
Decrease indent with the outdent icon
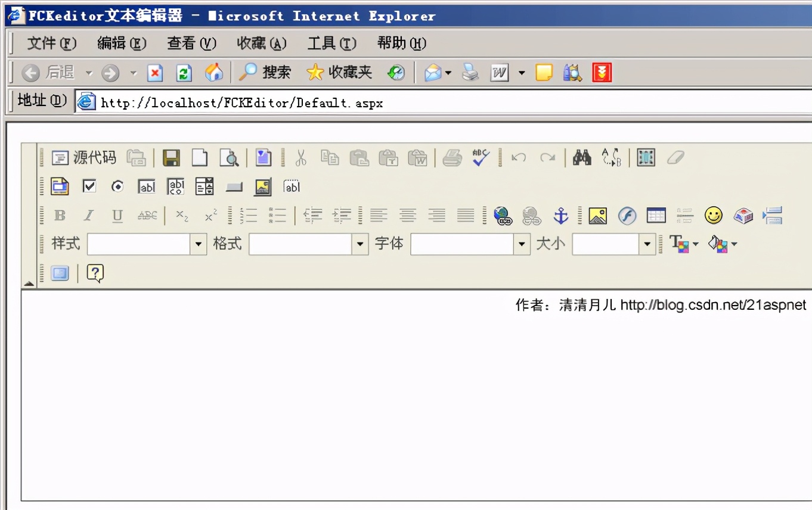[313, 216]
